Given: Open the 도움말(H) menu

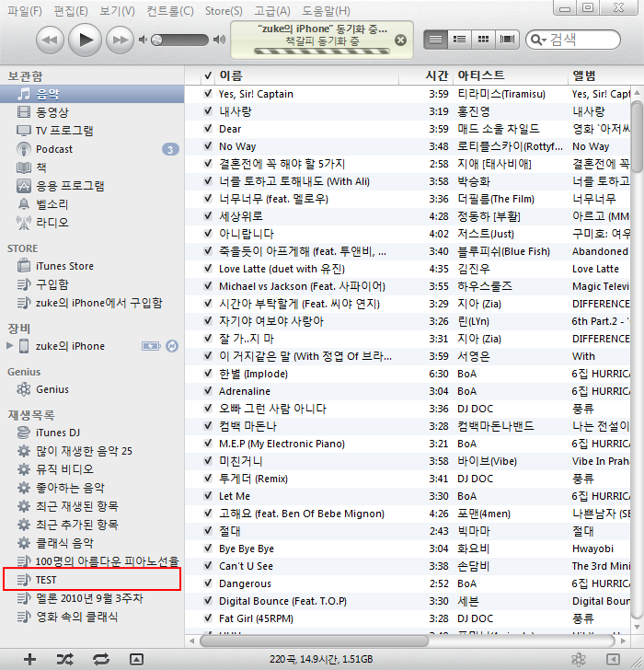Looking at the screenshot, I should click(x=326, y=11).
